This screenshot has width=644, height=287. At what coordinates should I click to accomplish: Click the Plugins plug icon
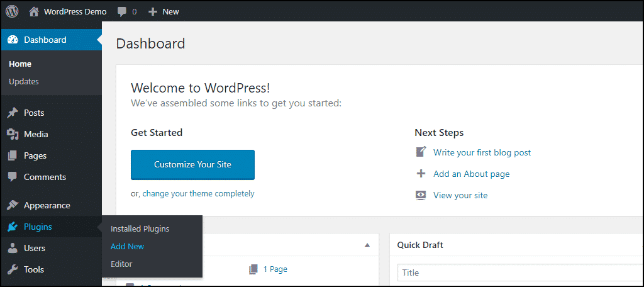[13, 227]
